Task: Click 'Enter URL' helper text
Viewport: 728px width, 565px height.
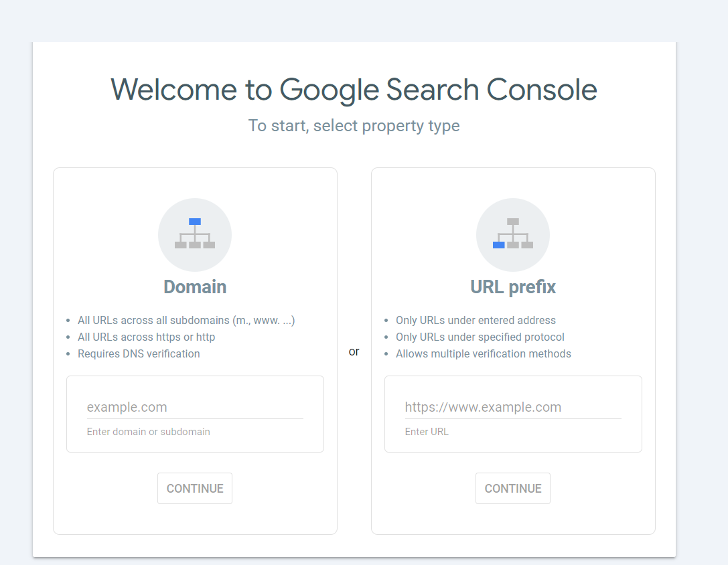Action: 427,432
